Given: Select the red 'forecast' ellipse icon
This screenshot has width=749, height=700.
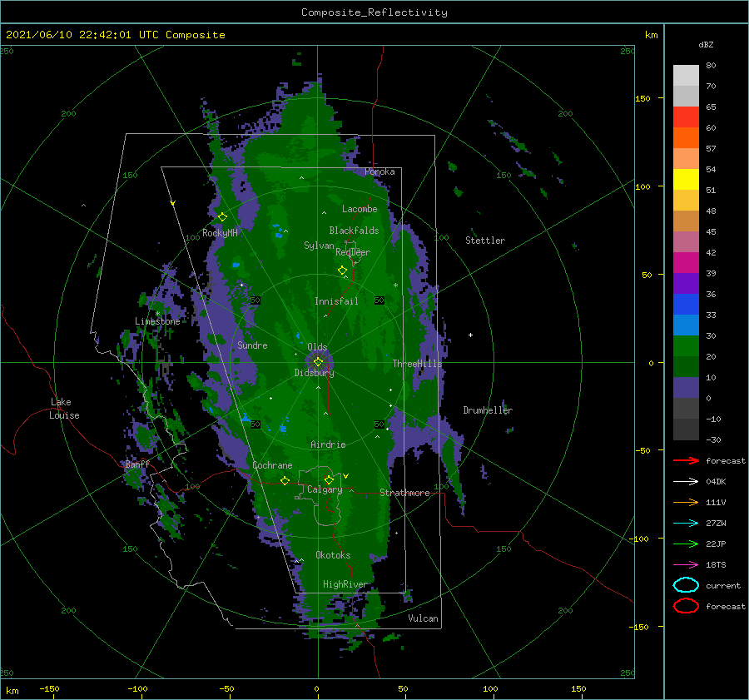Looking at the screenshot, I should pos(686,606).
